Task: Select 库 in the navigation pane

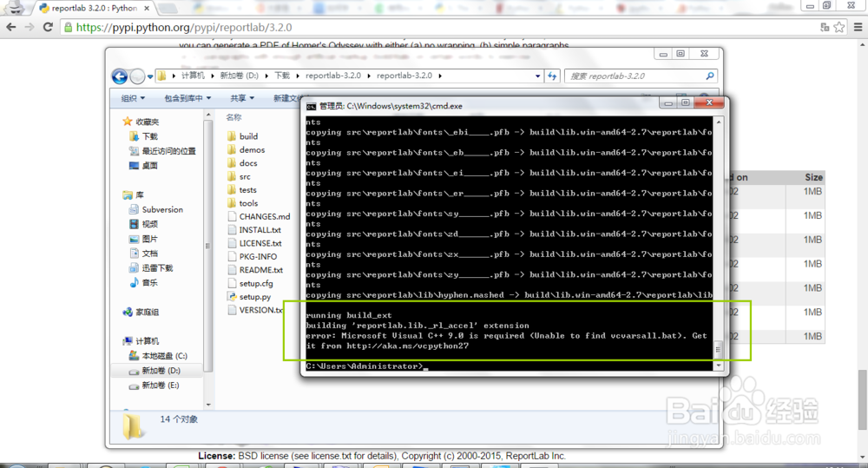Action: pyautogui.click(x=140, y=195)
